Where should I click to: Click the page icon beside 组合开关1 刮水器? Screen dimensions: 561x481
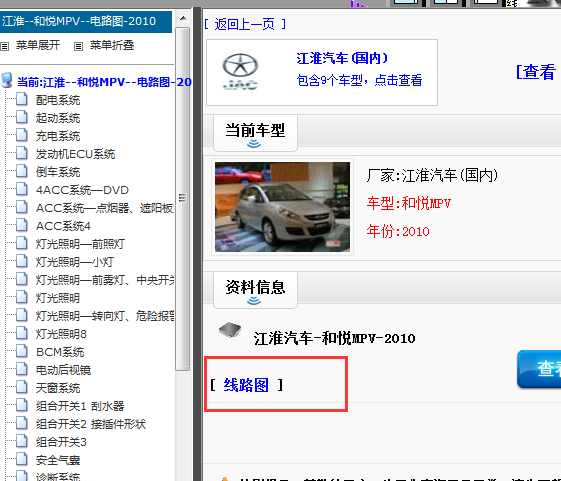pos(21,405)
